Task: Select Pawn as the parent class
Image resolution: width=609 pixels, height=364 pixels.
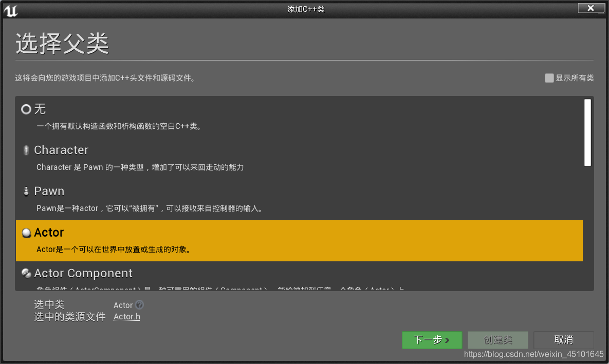Action: 299,200
